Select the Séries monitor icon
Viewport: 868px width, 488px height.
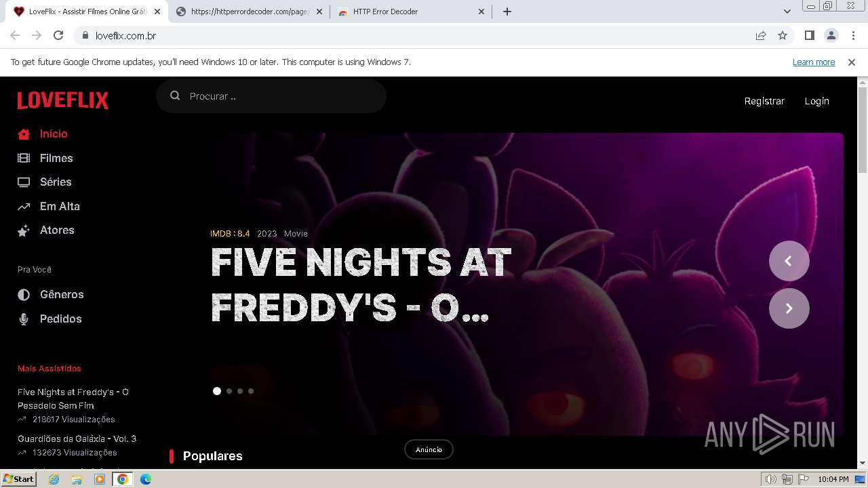tap(24, 182)
